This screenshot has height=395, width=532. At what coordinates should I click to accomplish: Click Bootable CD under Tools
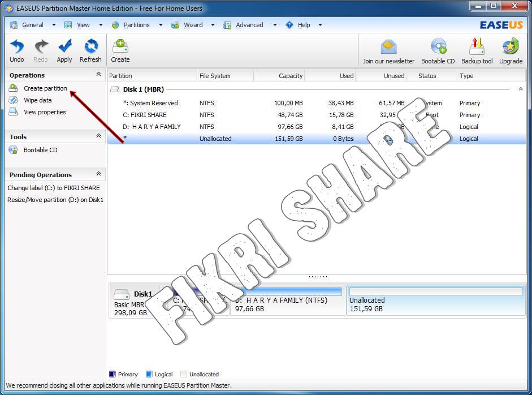40,150
